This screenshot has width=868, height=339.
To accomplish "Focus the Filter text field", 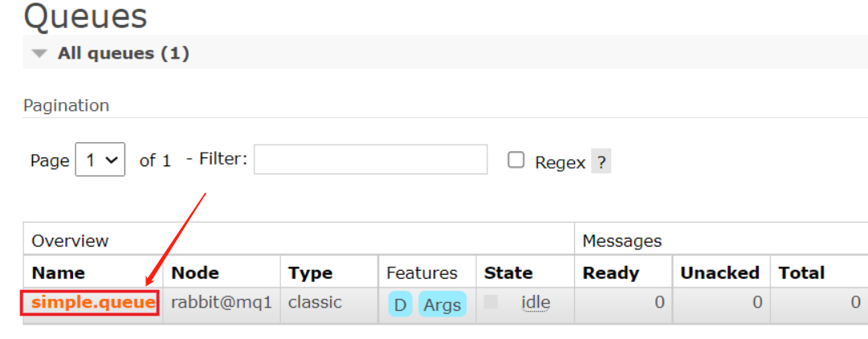I will pos(370,159).
